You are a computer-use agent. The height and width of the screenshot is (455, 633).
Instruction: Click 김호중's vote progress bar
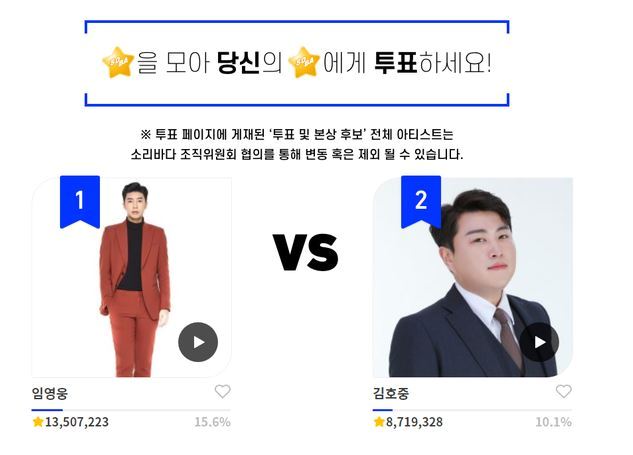tap(472, 410)
